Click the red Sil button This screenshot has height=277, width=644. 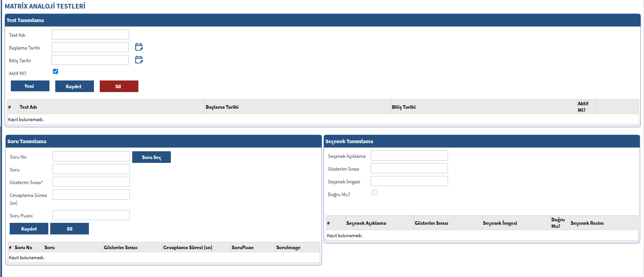(119, 86)
